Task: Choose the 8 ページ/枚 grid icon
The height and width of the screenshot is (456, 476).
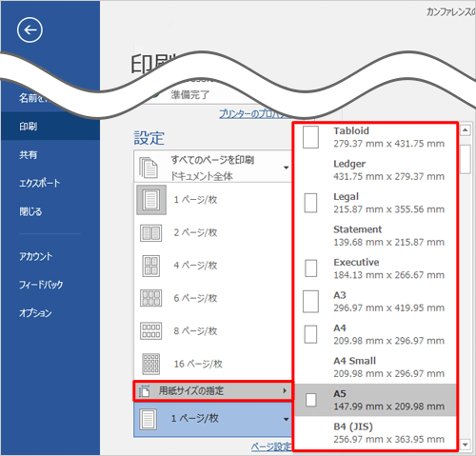Action: (x=151, y=331)
